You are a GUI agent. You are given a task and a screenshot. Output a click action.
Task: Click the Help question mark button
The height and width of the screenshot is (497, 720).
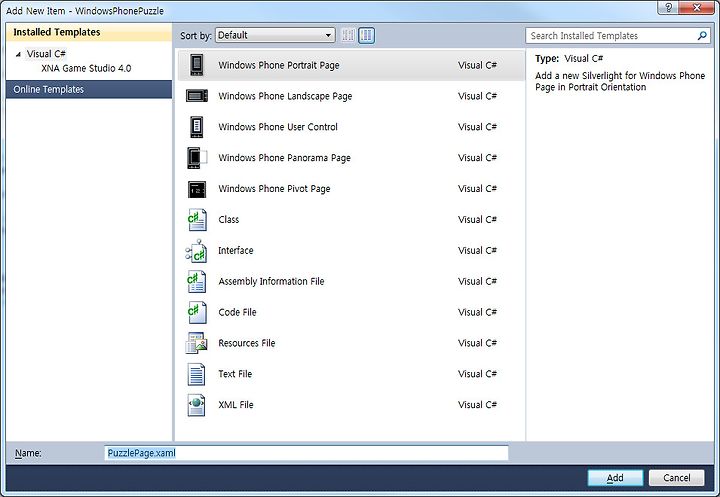coord(669,8)
